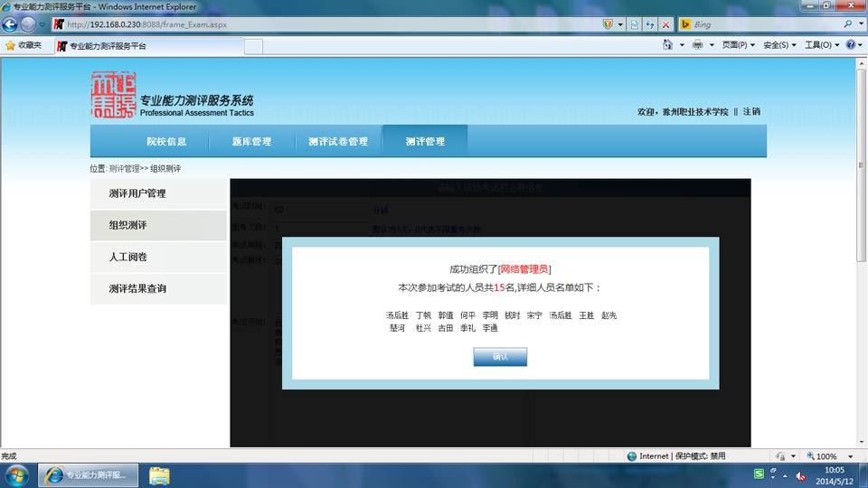Select 测评结果查询 in the sidebar
This screenshot has height=488, width=868.
pos(158,288)
